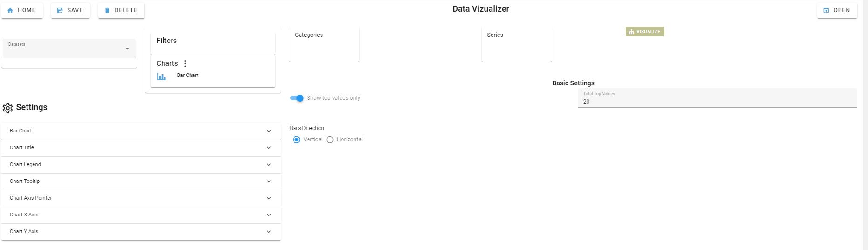
Task: Expand the Bar Chart settings panel
Action: tap(141, 131)
